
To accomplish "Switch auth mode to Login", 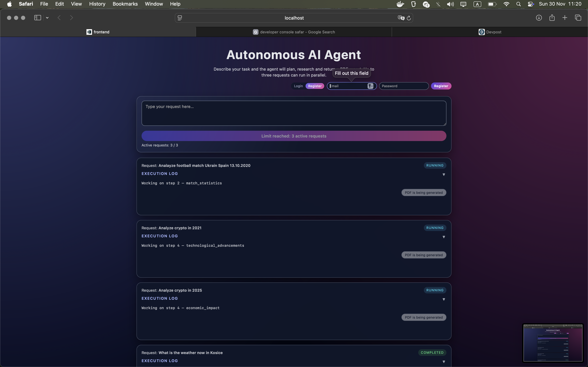I will [298, 86].
